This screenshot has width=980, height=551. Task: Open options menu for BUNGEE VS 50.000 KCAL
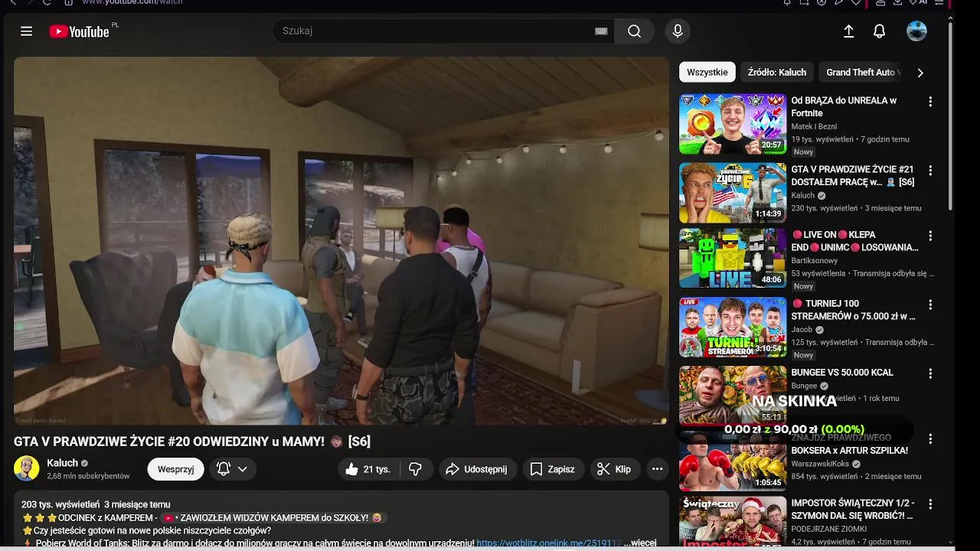930,373
